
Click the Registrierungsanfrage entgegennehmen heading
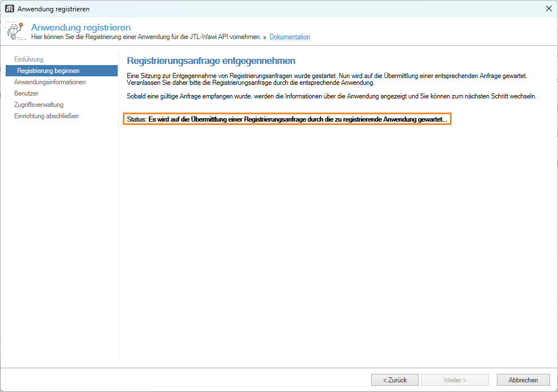(211, 61)
